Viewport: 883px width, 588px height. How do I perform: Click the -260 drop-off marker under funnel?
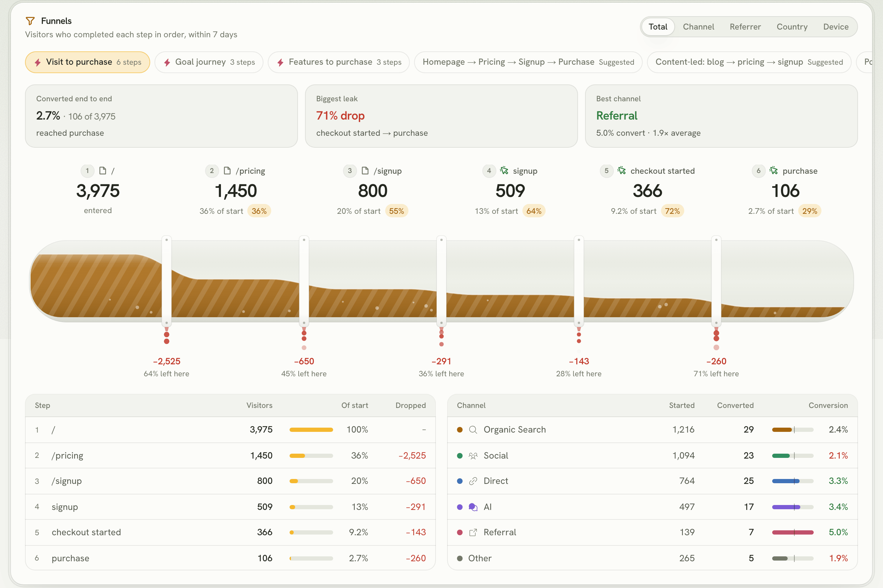(716, 361)
